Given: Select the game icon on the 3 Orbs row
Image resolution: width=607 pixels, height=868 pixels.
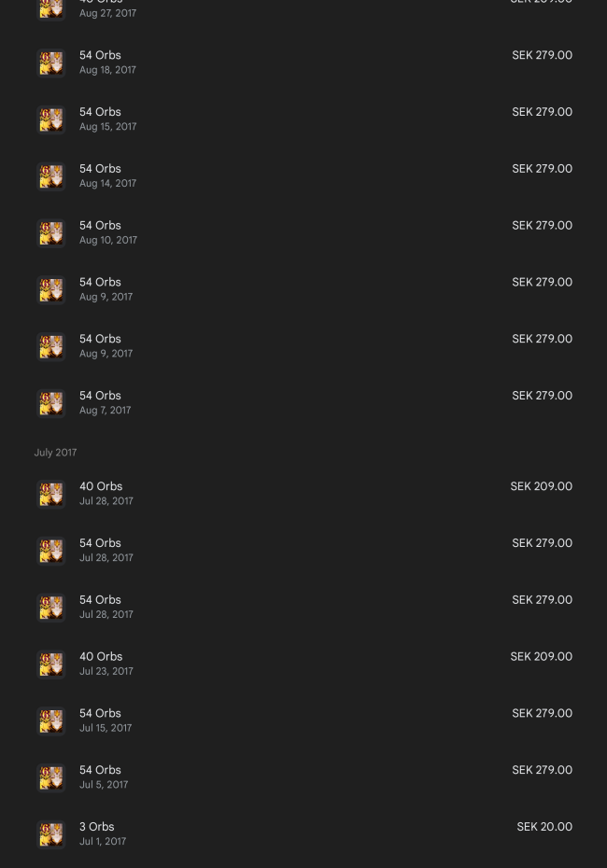Looking at the screenshot, I should pos(51,834).
